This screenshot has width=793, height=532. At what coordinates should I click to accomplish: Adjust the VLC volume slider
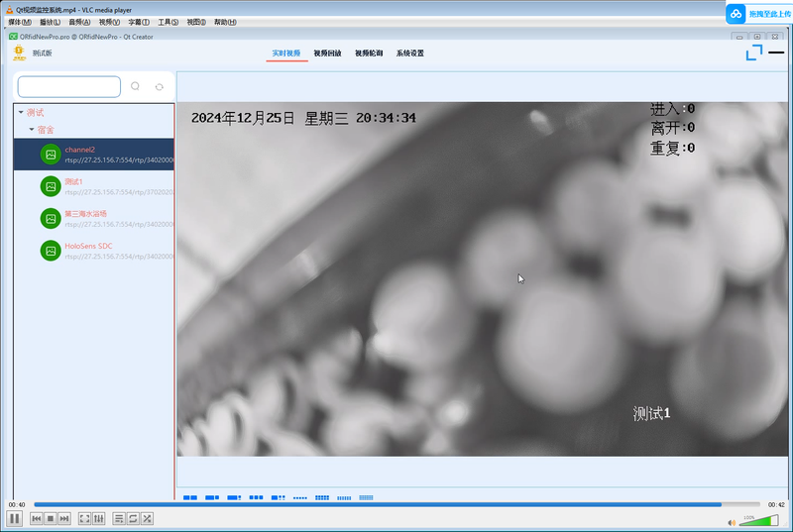pos(758,520)
